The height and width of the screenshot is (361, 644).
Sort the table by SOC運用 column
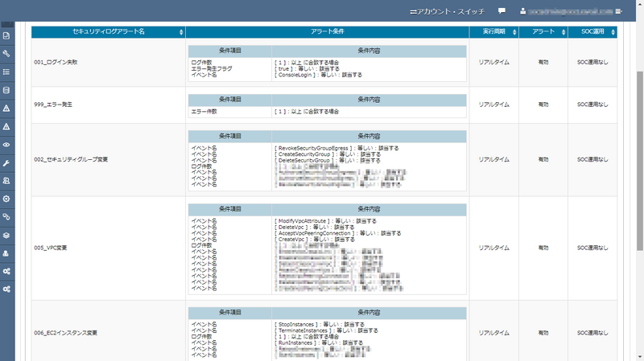tap(592, 31)
